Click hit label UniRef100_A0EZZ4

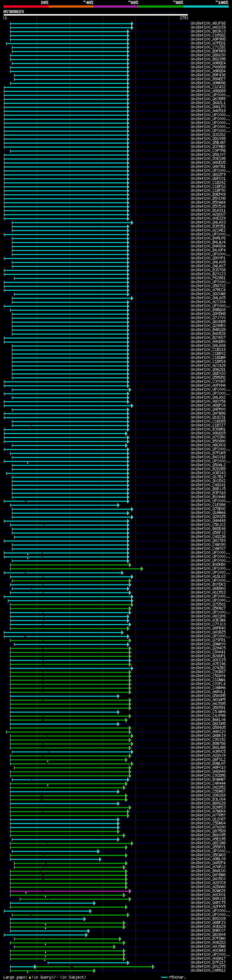point(208,219)
